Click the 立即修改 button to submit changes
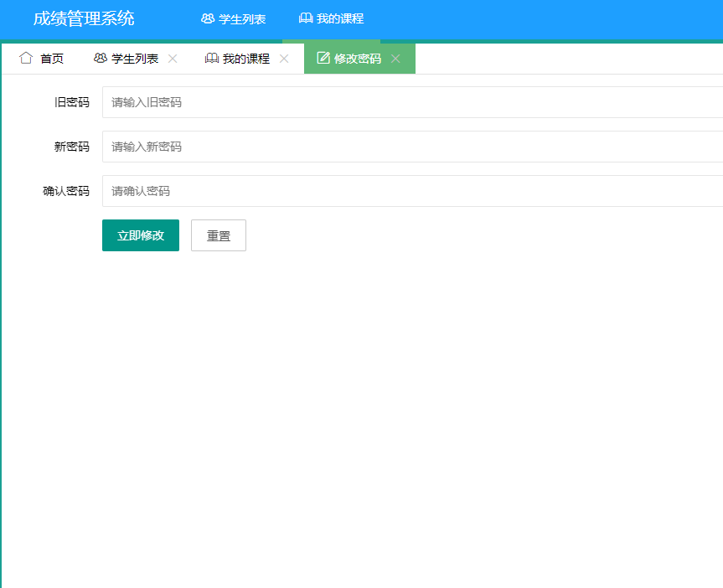 140,235
